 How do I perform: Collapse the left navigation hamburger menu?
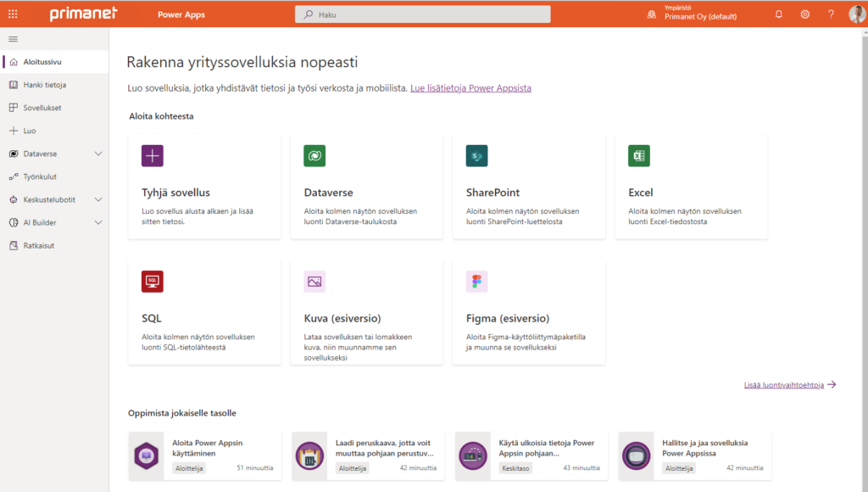13,39
